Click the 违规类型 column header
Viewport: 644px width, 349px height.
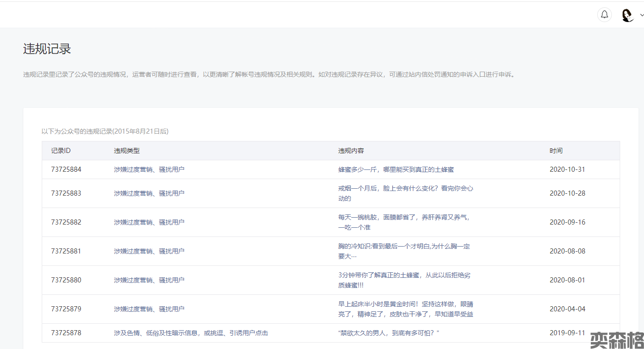127,151
